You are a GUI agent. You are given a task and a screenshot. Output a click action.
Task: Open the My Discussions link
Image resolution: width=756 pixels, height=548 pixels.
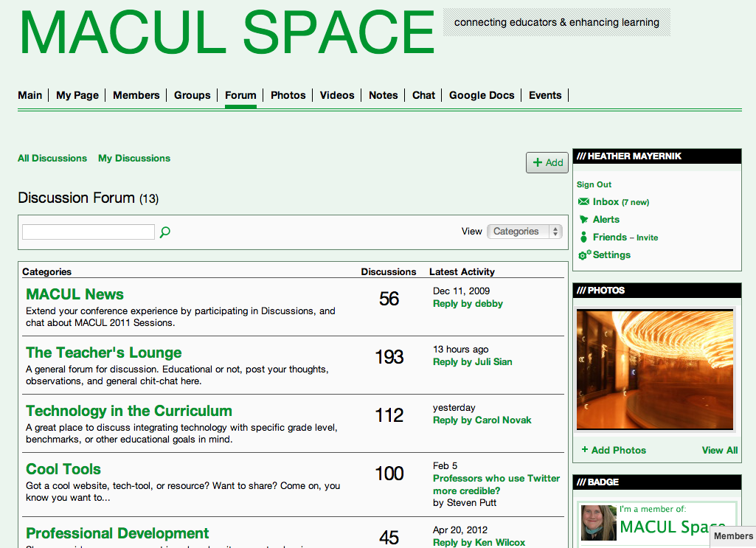134,158
